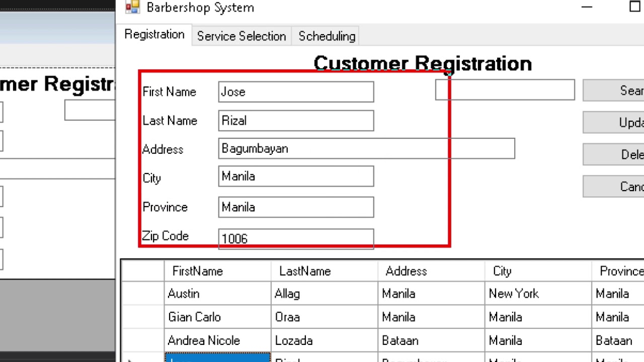Click the Cancel button
Screen dimensions: 644x362
click(613, 187)
